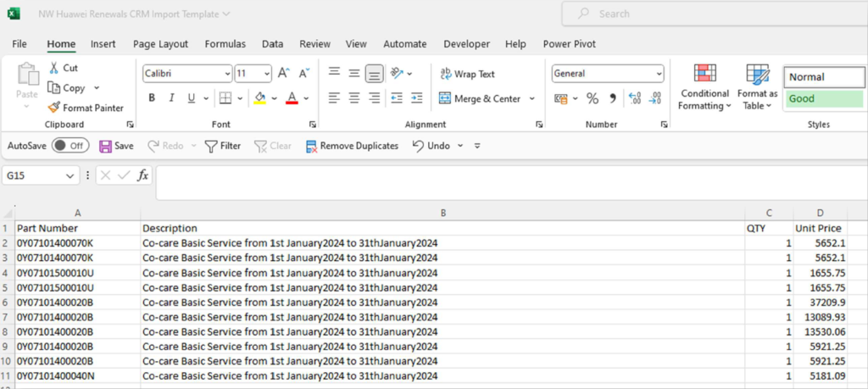
Task: Click the Format Painter brush icon
Action: pos(54,108)
